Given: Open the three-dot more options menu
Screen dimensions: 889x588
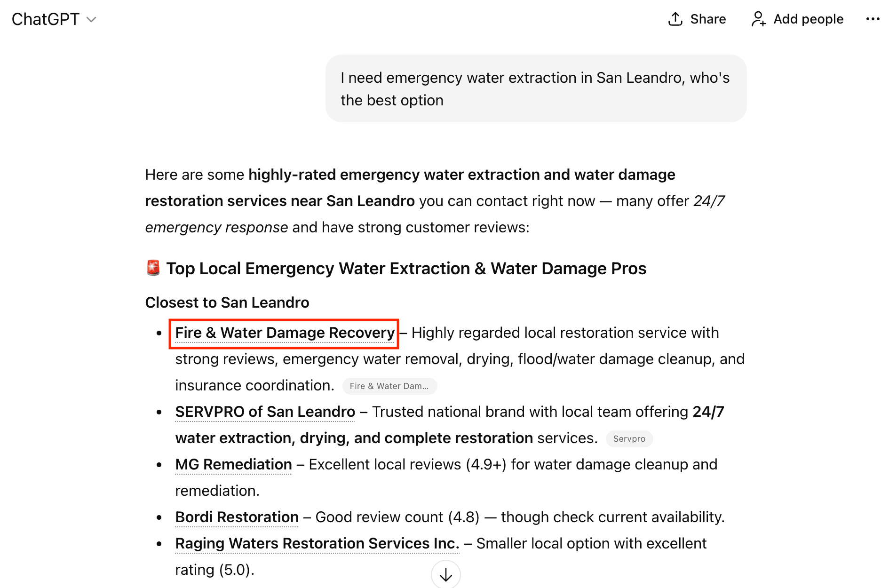Looking at the screenshot, I should [x=873, y=19].
